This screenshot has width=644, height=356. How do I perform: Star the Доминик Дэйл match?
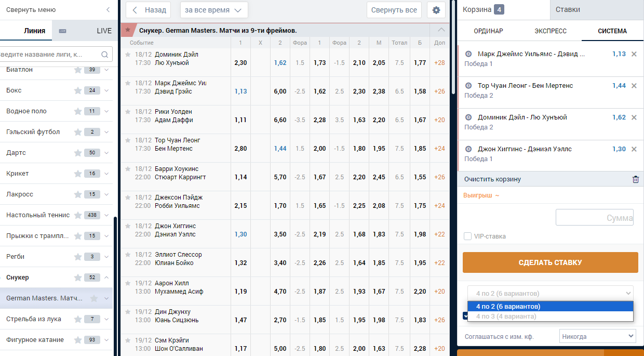pos(127,54)
